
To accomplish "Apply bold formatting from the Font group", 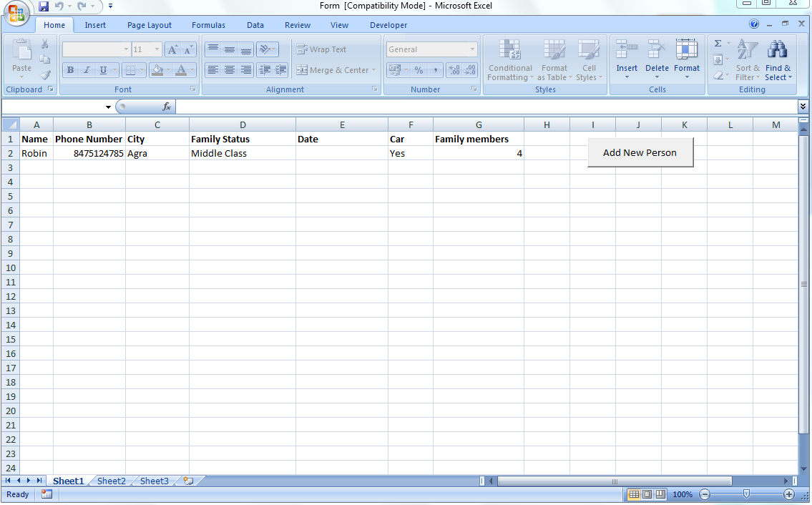I will [70, 70].
